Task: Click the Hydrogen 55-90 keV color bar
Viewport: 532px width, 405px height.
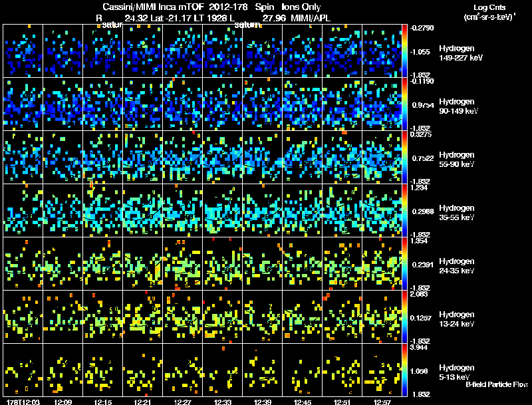Action: 404,158
